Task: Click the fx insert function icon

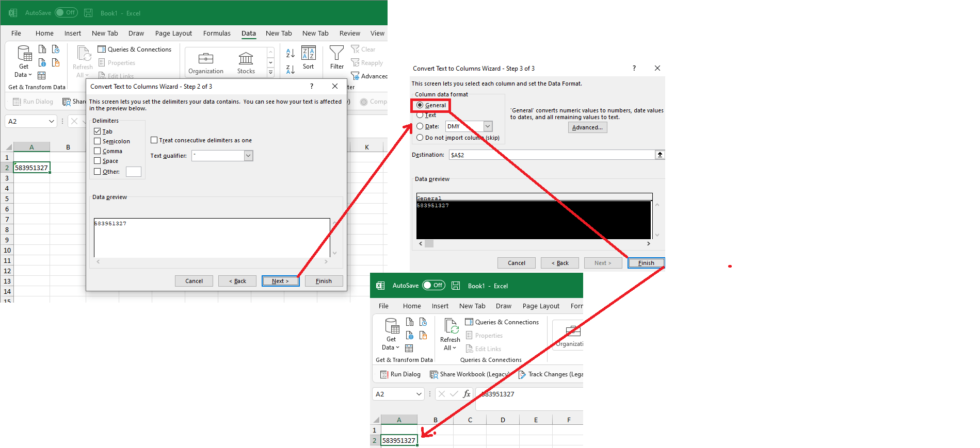Action: click(467, 394)
